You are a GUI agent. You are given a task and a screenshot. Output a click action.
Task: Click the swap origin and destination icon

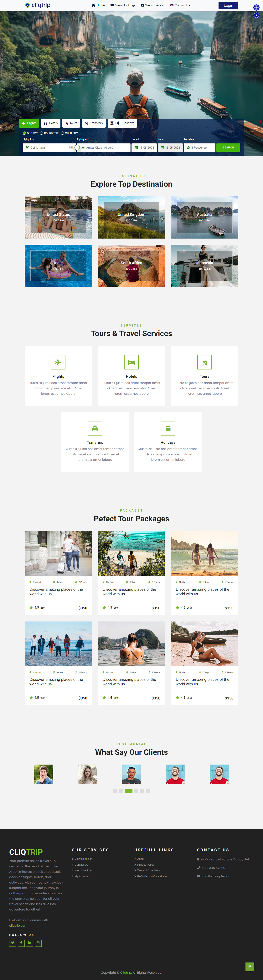(x=77, y=147)
